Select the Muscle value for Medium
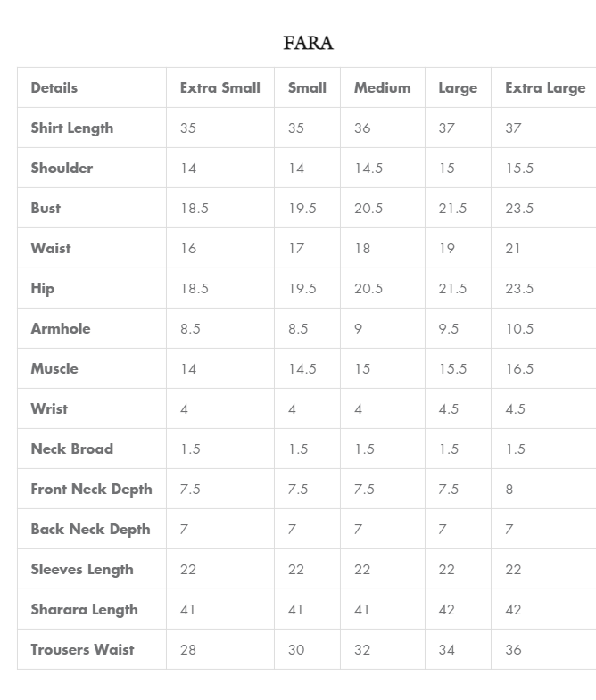Image resolution: width=596 pixels, height=700 pixels. (362, 368)
